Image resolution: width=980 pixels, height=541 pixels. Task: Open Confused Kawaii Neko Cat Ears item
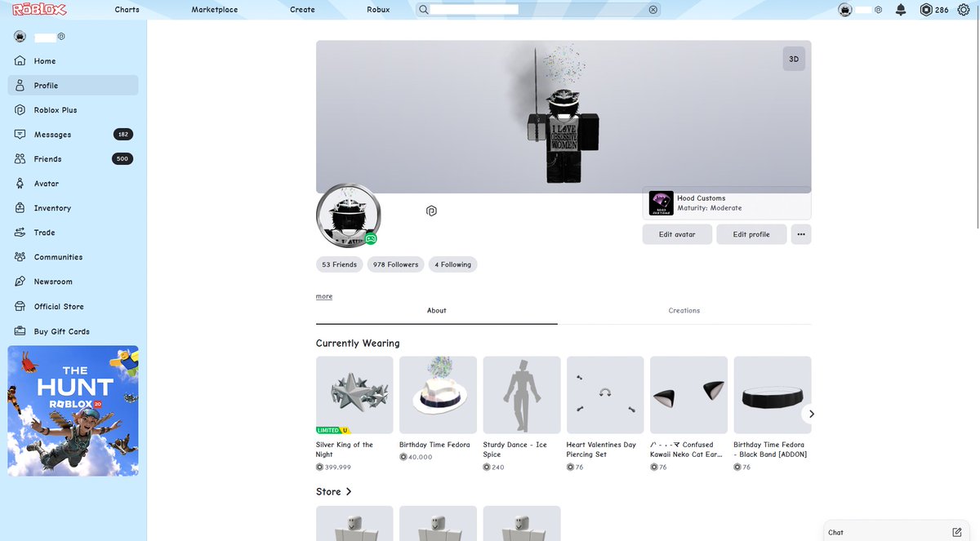click(688, 395)
